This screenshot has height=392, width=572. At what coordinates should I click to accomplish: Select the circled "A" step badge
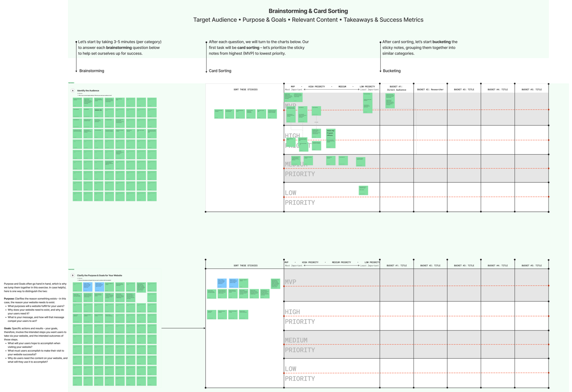(72, 90)
